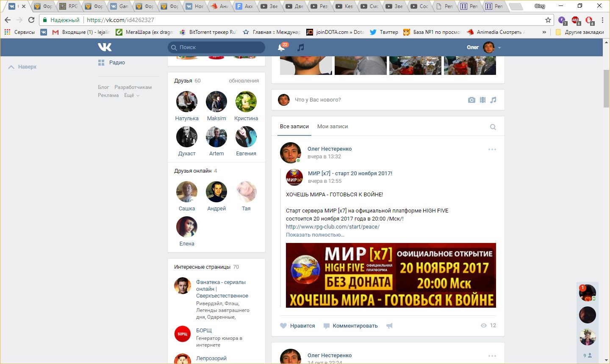The width and height of the screenshot is (610, 364).
Task: Open friend Натулька's avatar
Action: tap(187, 102)
